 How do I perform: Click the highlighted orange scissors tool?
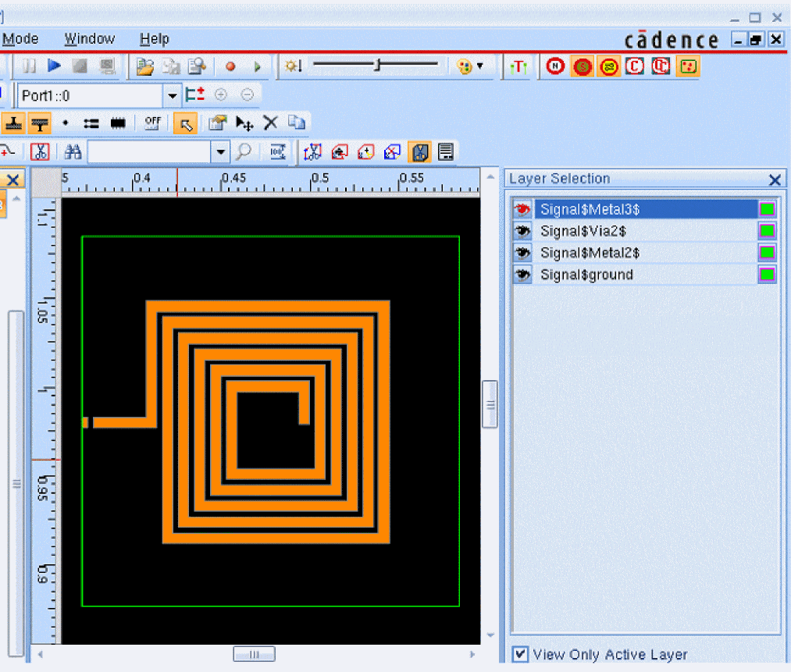[x=420, y=151]
